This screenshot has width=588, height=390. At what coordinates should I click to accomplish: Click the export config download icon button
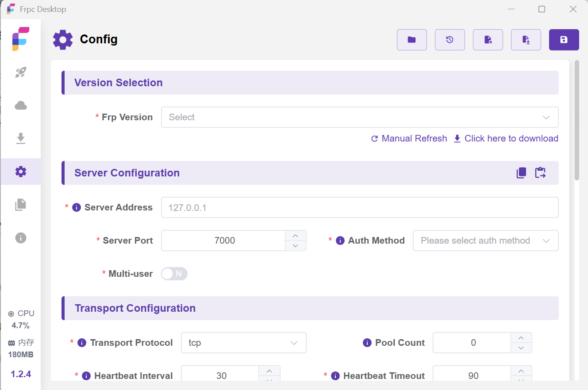pyautogui.click(x=526, y=40)
